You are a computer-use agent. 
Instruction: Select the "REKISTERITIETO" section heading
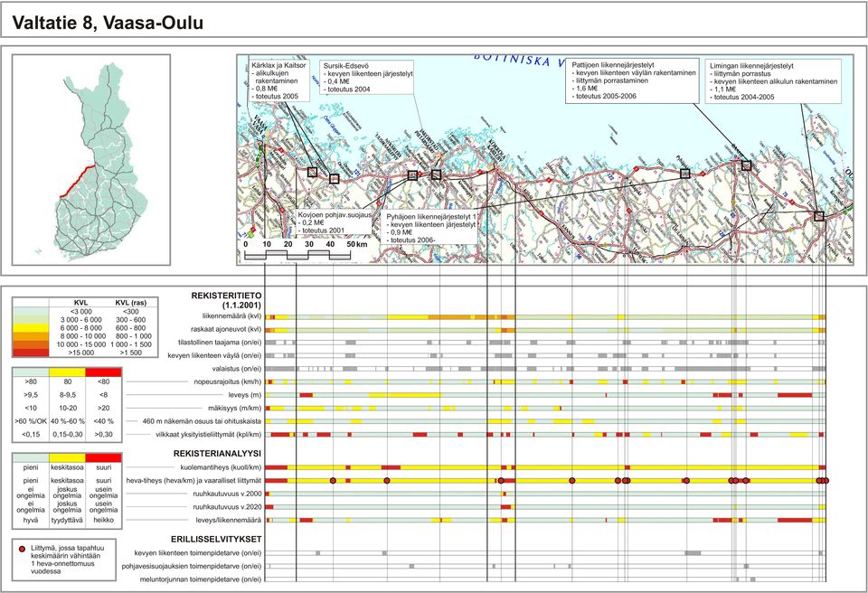click(x=226, y=296)
